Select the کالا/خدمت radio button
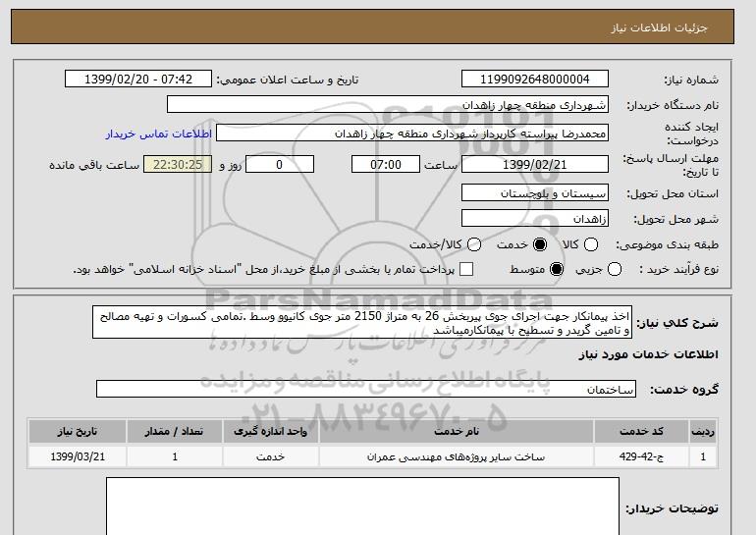This screenshot has width=756, height=535. (x=474, y=244)
